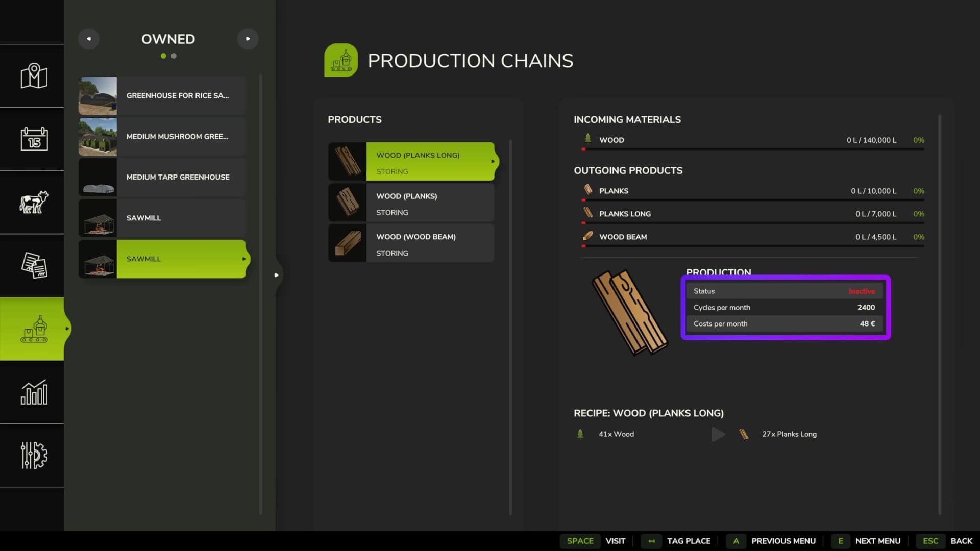Click the Medium Mushroom Greenhouse thumbnail
980x551 pixels.
(x=97, y=137)
